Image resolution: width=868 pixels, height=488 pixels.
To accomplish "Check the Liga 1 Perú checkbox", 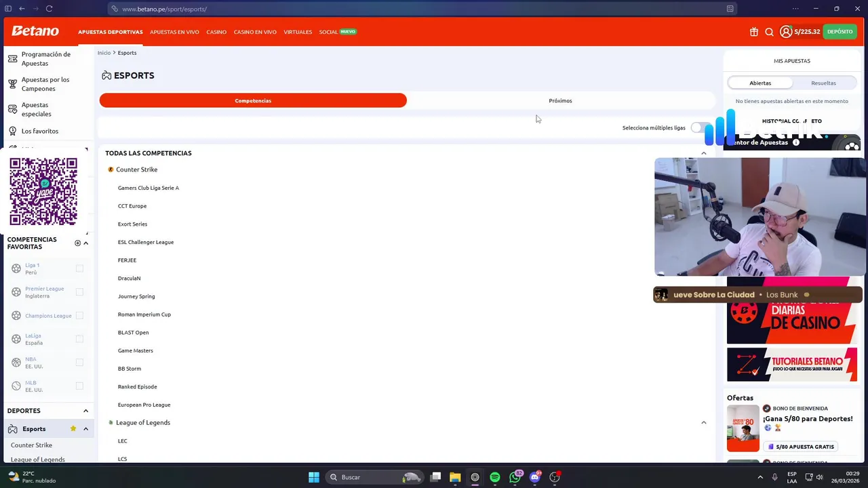I will click(x=79, y=268).
